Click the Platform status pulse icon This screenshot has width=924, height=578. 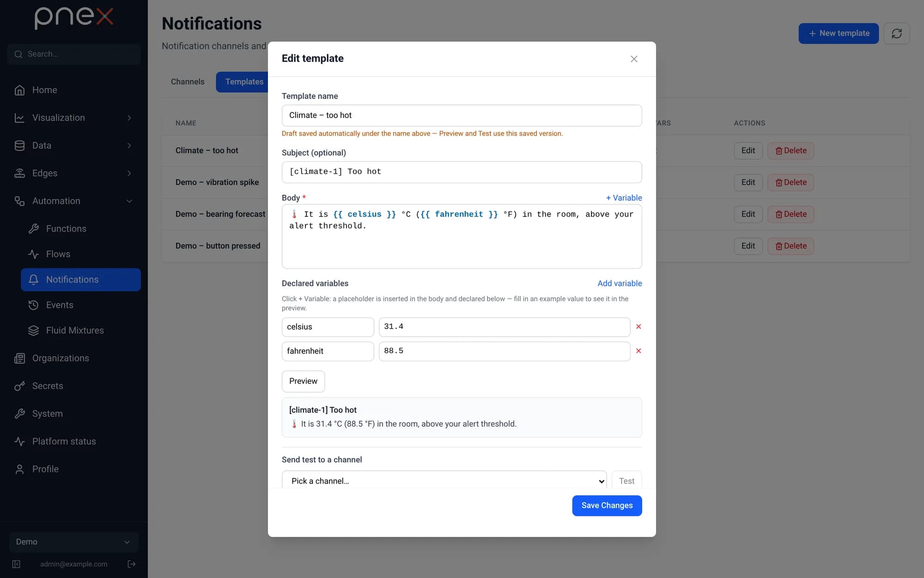coord(19,442)
